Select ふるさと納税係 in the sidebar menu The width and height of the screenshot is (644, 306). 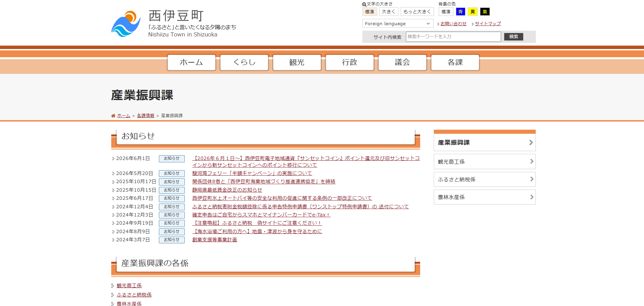pos(484,179)
